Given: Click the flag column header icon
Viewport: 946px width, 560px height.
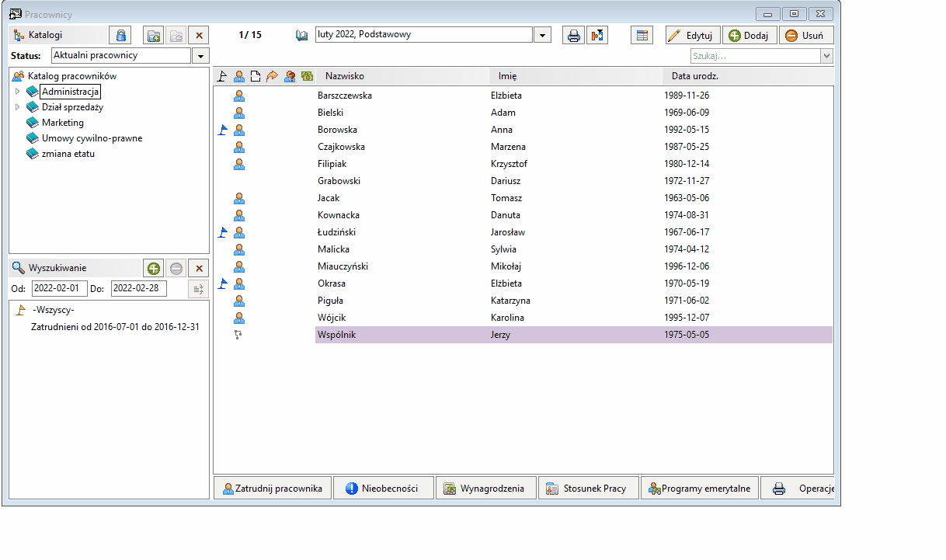Looking at the screenshot, I should 223,76.
